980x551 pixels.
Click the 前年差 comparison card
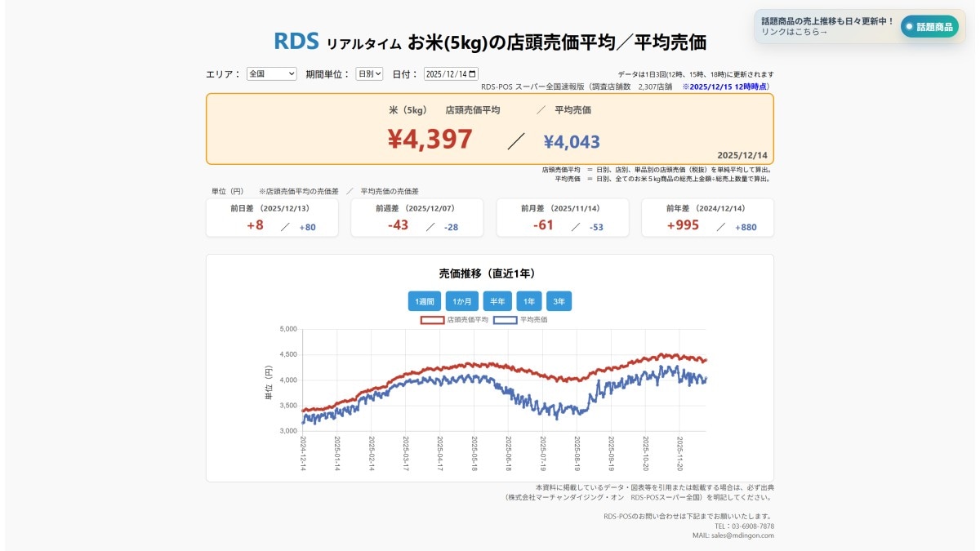tap(709, 217)
